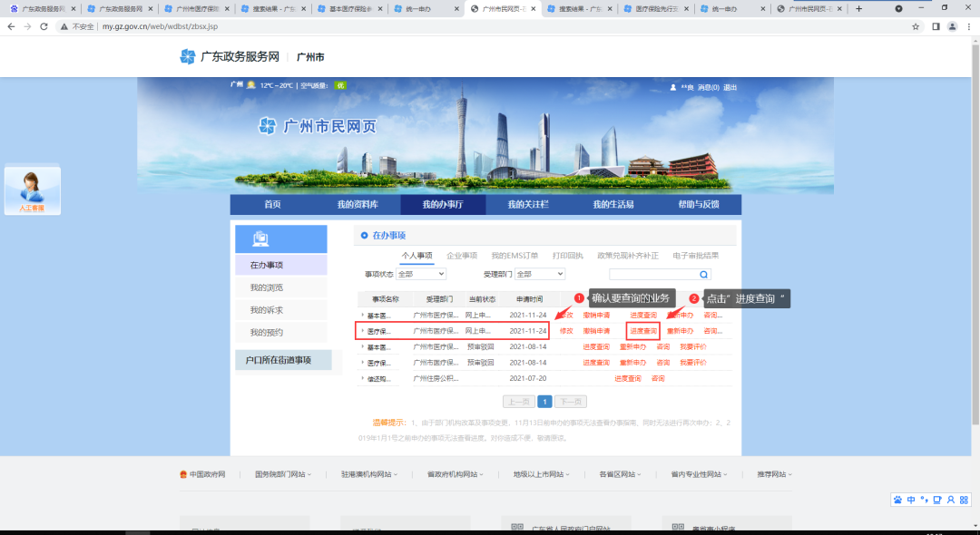This screenshot has height=535, width=980.
Task: Switch to the 企业事项 tab
Action: click(x=462, y=256)
